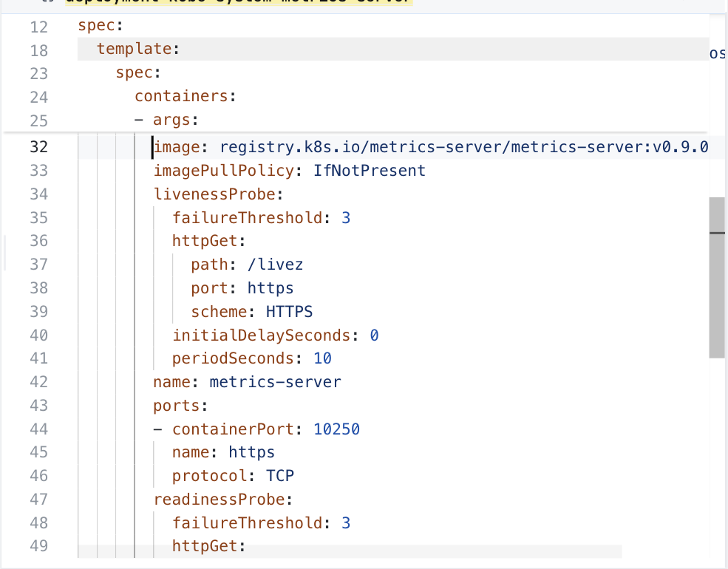Click 'periodSeconds: 10' on line 41
This screenshot has width=728, height=569.
click(251, 358)
